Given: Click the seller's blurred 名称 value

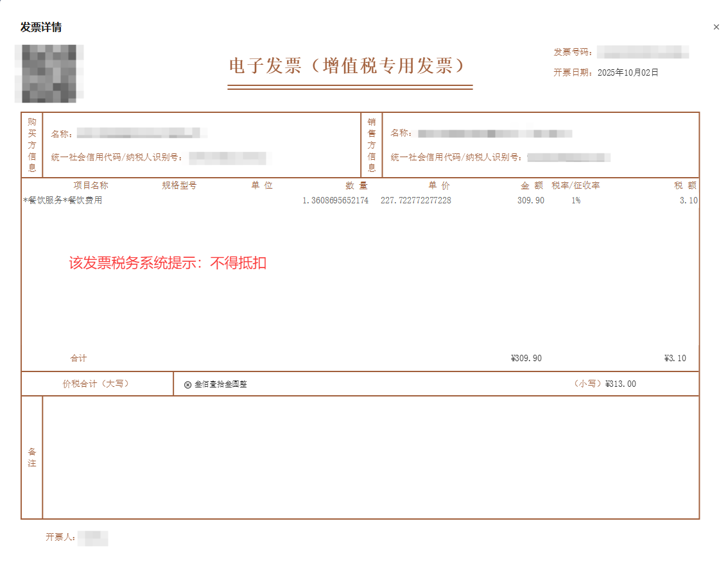Looking at the screenshot, I should pos(494,133).
